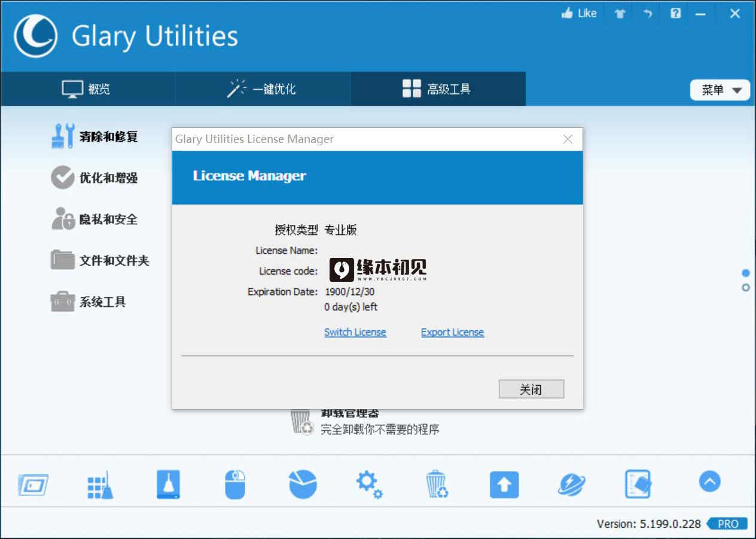Viewport: 756px width, 539px height.
Task: Click the 专业版 license type value
Action: [341, 230]
